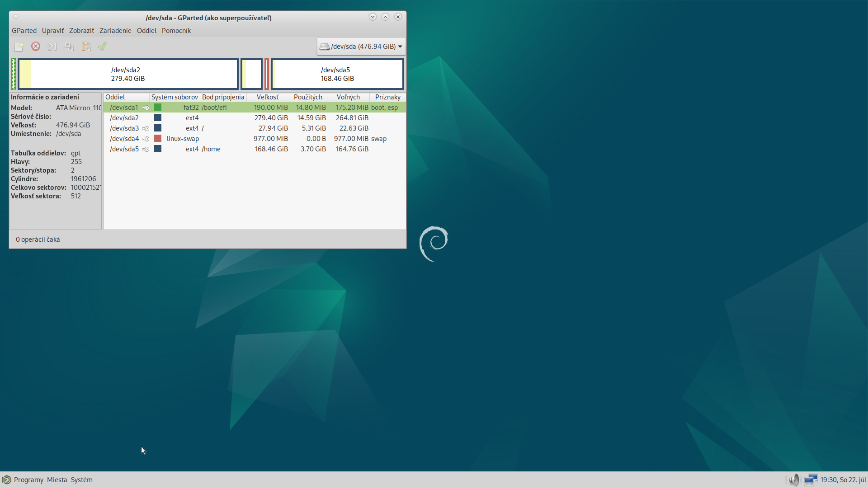Click the clock showing 19:30 in panel

click(x=843, y=480)
